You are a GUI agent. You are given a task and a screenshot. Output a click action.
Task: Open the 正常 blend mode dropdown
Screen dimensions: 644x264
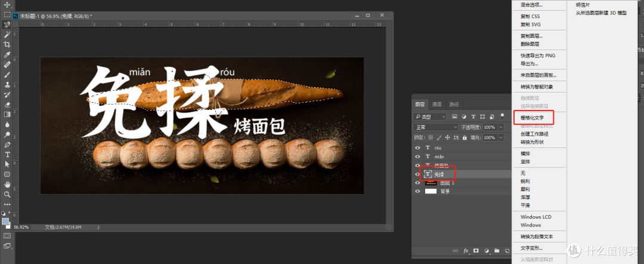(x=436, y=127)
